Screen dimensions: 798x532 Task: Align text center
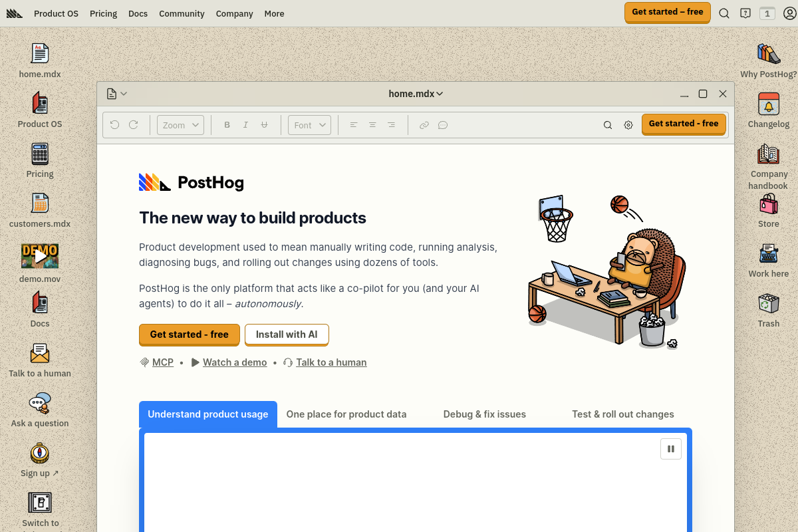pyautogui.click(x=372, y=125)
